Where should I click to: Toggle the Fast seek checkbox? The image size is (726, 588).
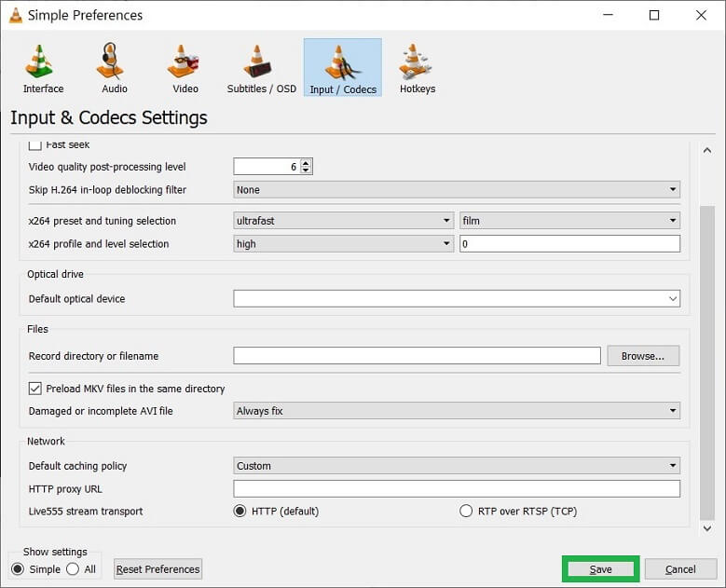(x=34, y=145)
